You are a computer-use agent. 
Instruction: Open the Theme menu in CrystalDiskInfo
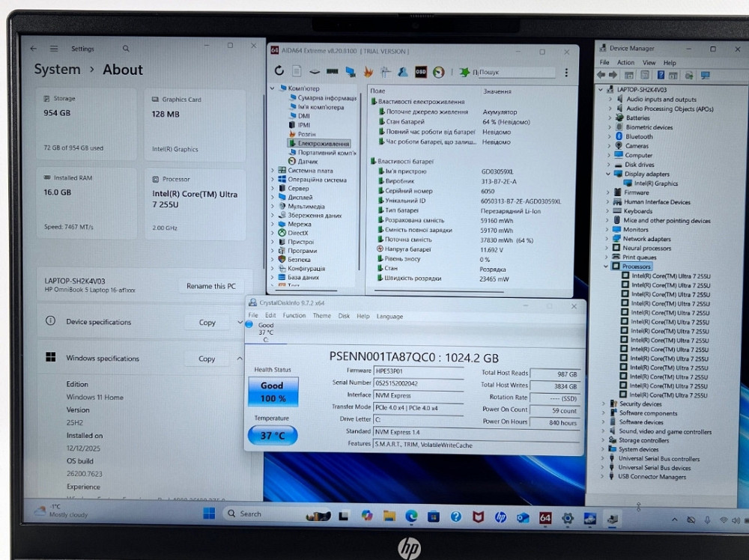point(321,316)
